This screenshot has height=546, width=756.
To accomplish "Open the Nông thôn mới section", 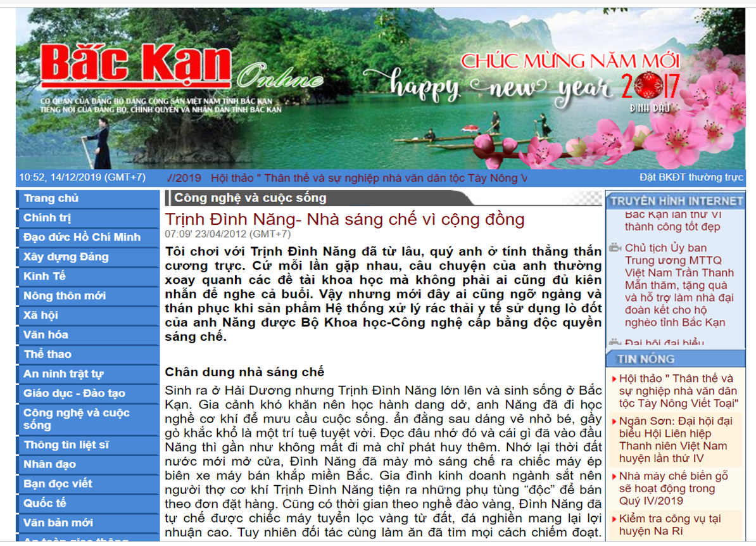I will coord(65,296).
